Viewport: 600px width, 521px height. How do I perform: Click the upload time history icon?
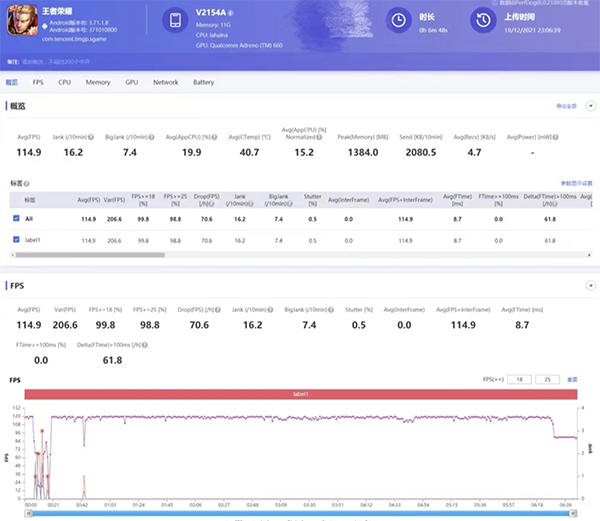click(x=484, y=20)
